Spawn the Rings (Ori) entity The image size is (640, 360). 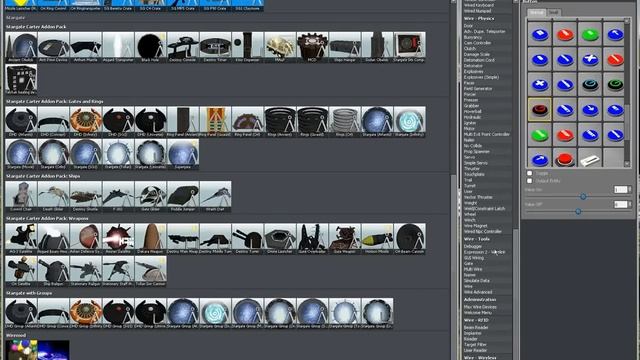pyautogui.click(x=345, y=122)
